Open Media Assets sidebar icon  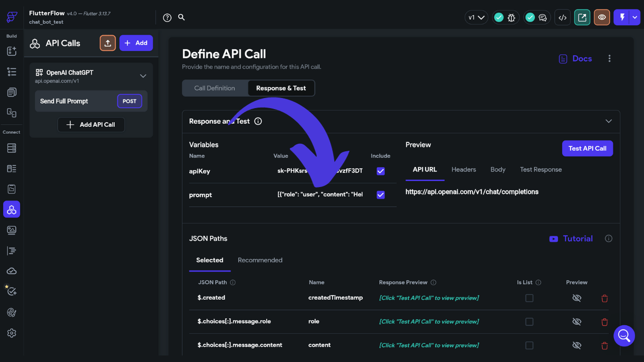12,230
